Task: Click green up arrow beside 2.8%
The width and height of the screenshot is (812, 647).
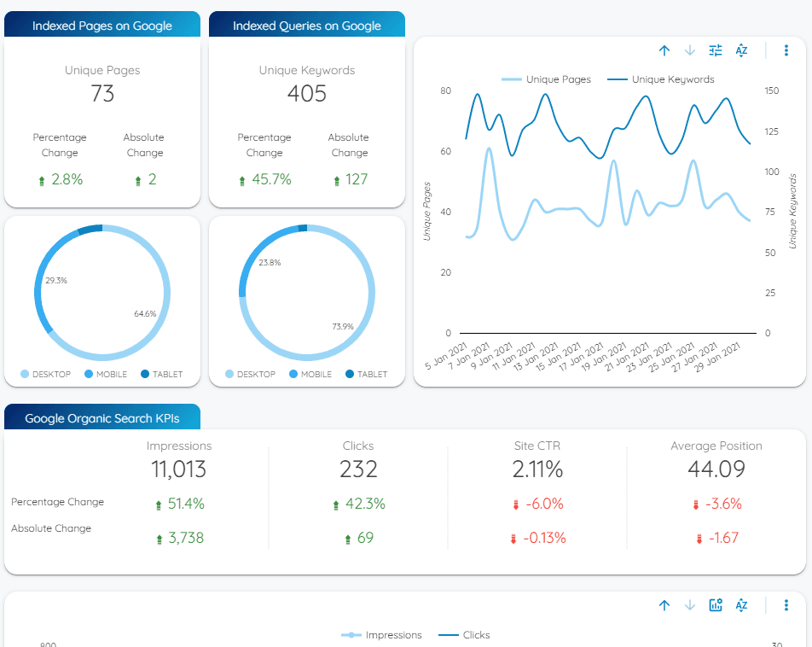Action: pyautogui.click(x=42, y=181)
